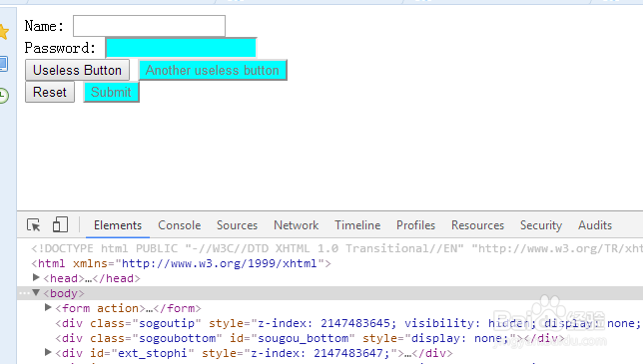Select the html xmlns element line

[x=181, y=263]
